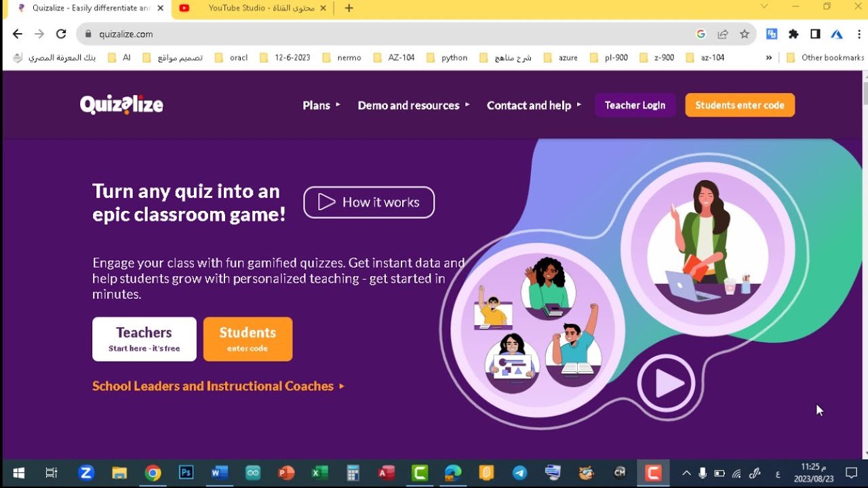Open the pl-900 bookmarks folder
The width and height of the screenshot is (868, 488).
click(609, 58)
